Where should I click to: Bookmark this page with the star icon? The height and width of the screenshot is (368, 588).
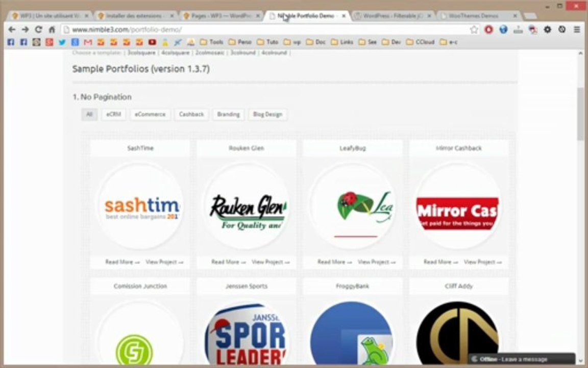coord(474,29)
